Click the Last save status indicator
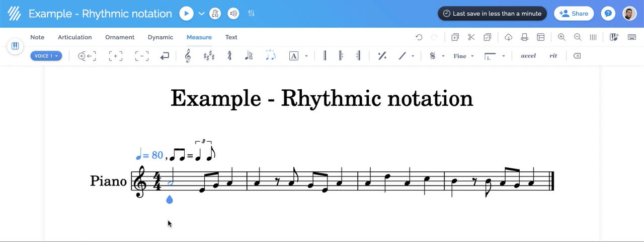Viewport: 644px width, 242px height. [492, 14]
